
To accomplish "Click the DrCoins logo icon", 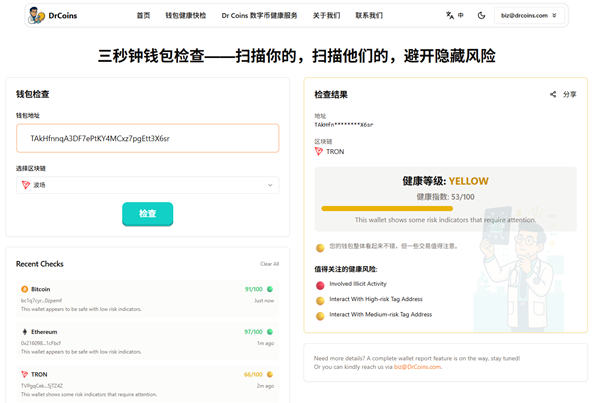I will click(x=37, y=15).
